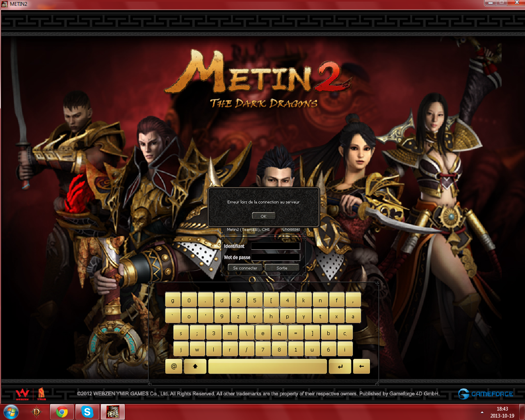525x420 pixels.
Task: Tap the semicolon key on virtual keyboard
Action: 197,333
